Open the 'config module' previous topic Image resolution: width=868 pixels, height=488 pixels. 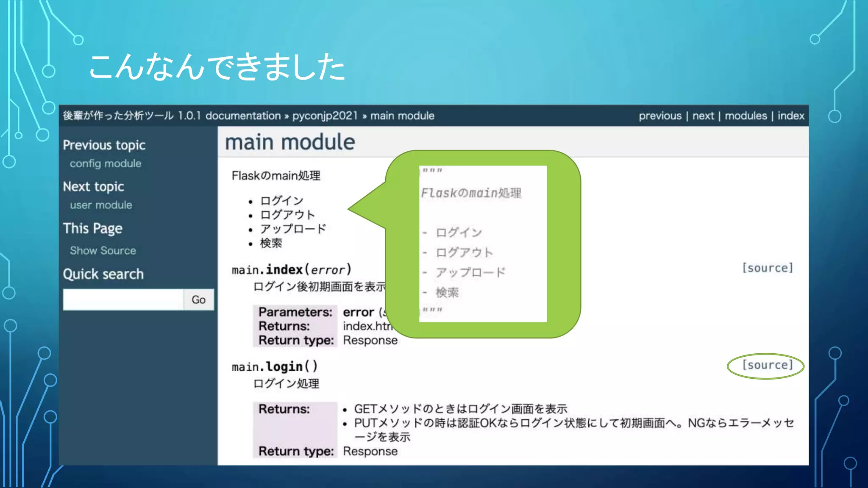coord(106,164)
